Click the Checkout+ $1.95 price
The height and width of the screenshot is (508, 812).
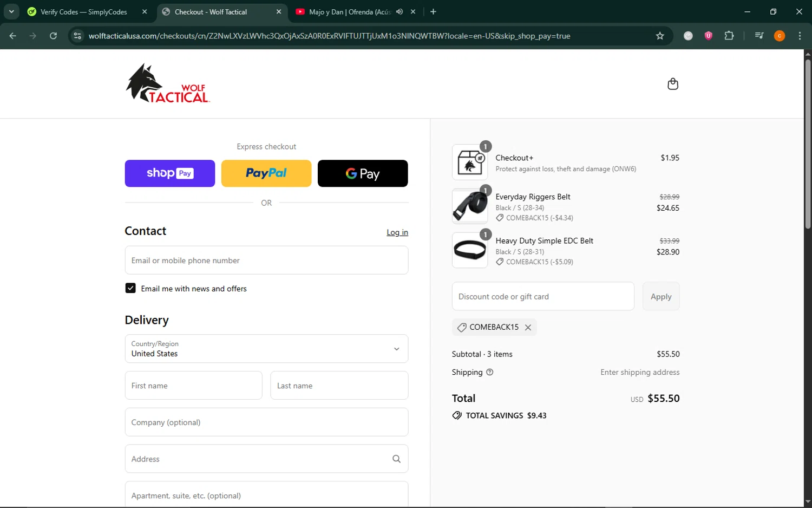tap(670, 158)
